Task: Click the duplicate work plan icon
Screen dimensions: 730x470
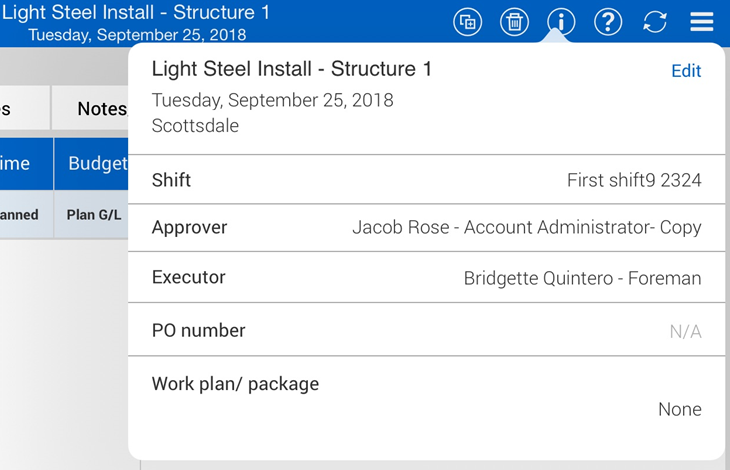Action: pos(467,21)
